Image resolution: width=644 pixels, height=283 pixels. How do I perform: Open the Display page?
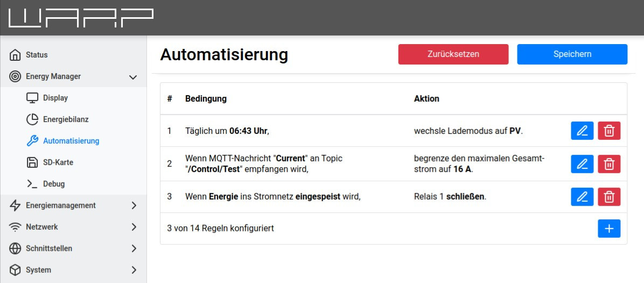[x=55, y=98]
